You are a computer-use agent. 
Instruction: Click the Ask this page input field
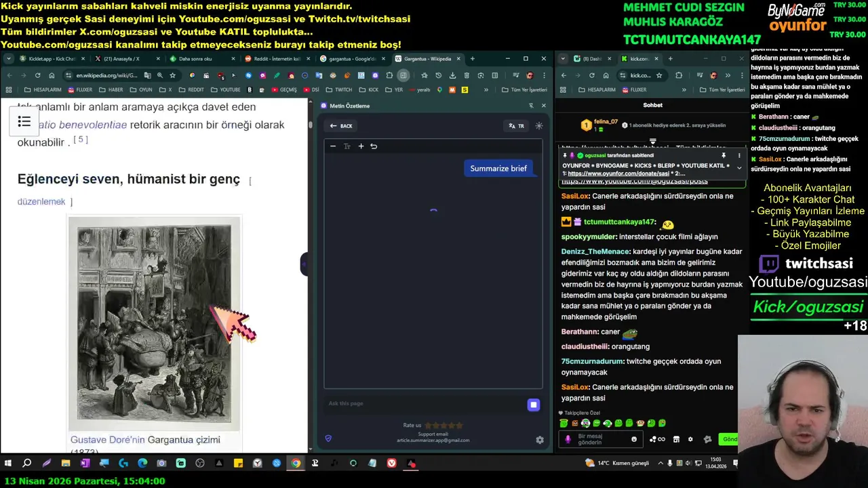coord(425,404)
